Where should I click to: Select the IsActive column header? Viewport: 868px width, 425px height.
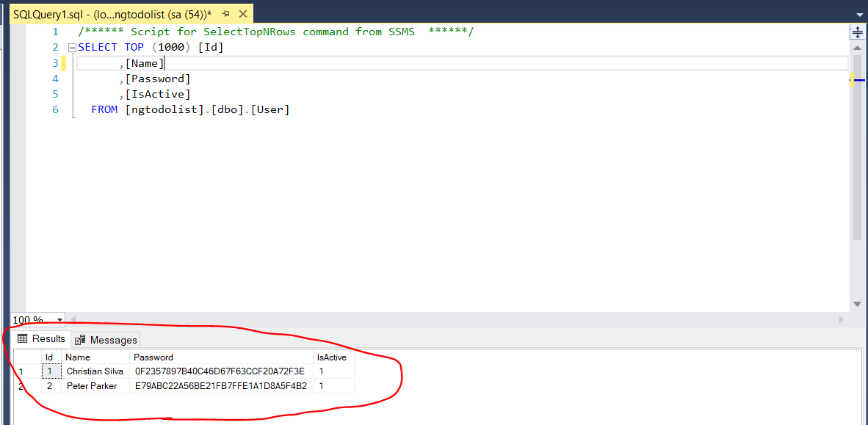[334, 357]
